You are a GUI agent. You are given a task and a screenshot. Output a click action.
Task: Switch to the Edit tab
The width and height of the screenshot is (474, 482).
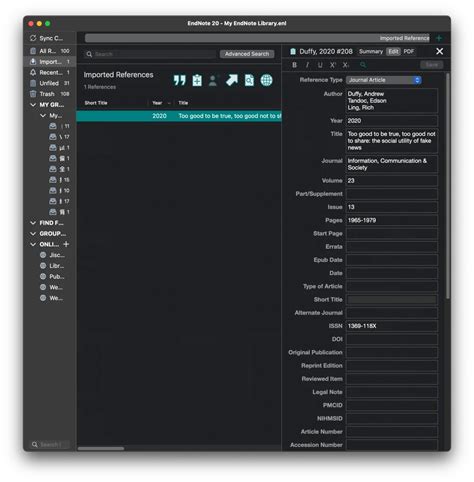(x=393, y=51)
